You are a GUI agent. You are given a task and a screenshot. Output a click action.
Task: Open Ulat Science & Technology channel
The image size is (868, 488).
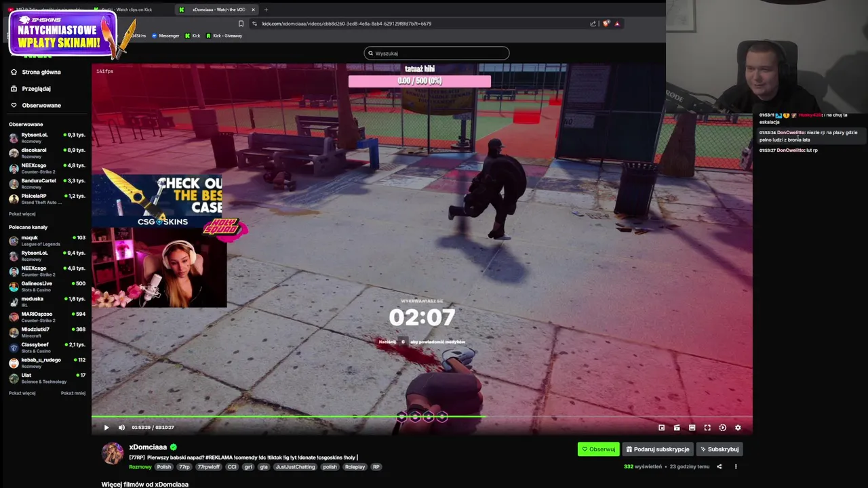(x=47, y=378)
